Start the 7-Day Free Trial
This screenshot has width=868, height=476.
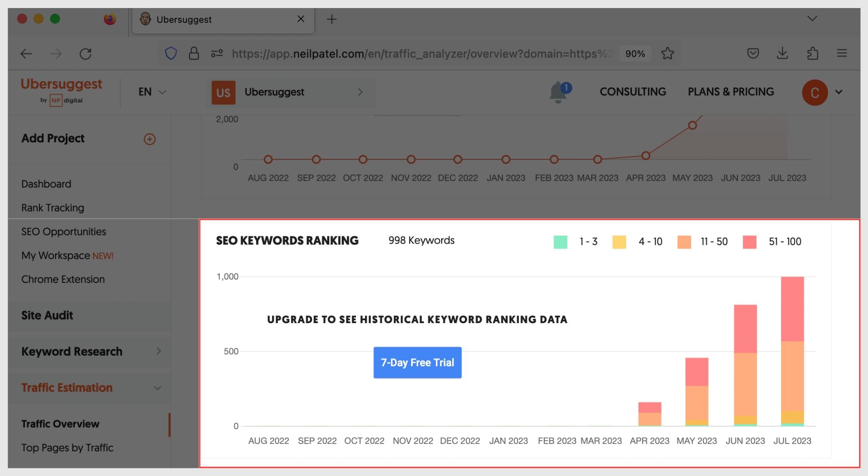click(x=417, y=363)
